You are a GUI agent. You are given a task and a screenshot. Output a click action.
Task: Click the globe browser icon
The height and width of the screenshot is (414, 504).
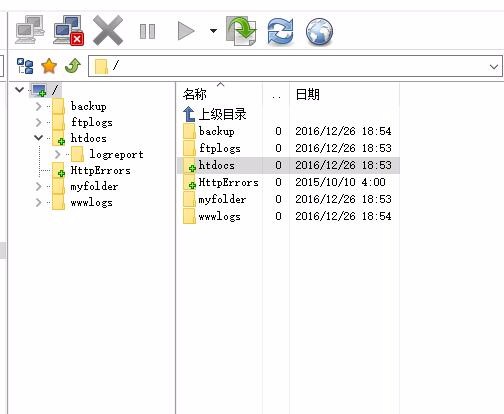point(319,32)
